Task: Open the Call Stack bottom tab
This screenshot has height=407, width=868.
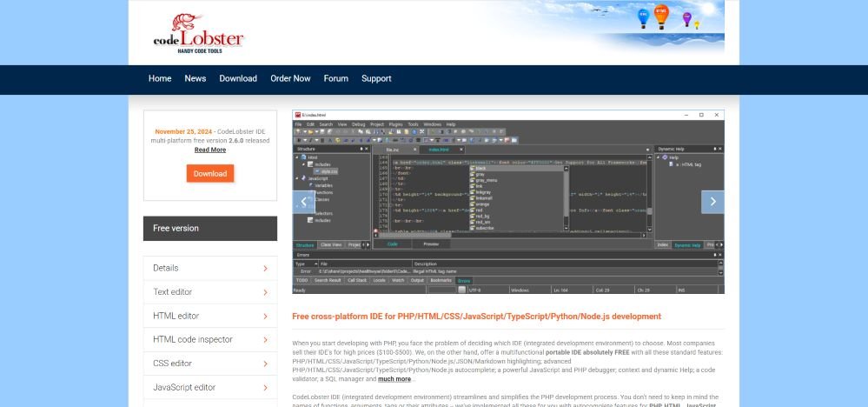Action: pos(358,281)
